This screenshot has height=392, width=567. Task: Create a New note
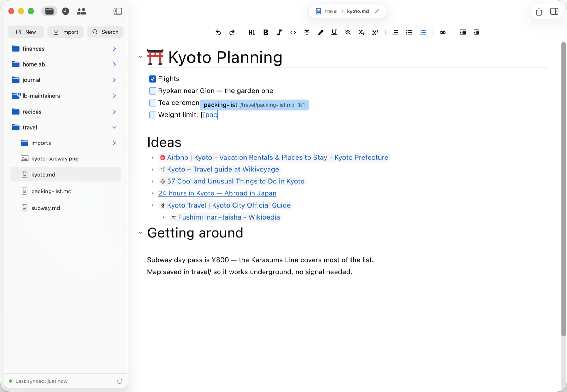coord(26,32)
